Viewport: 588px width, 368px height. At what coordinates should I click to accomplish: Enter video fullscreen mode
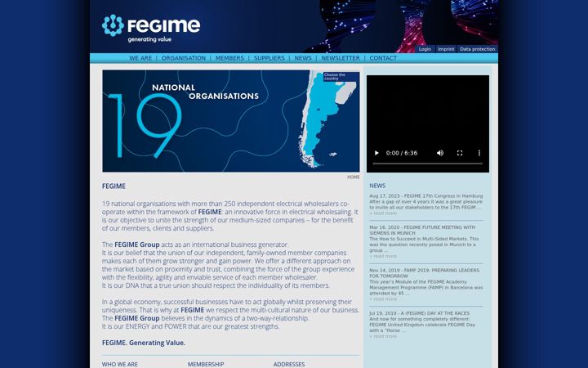[x=460, y=153]
